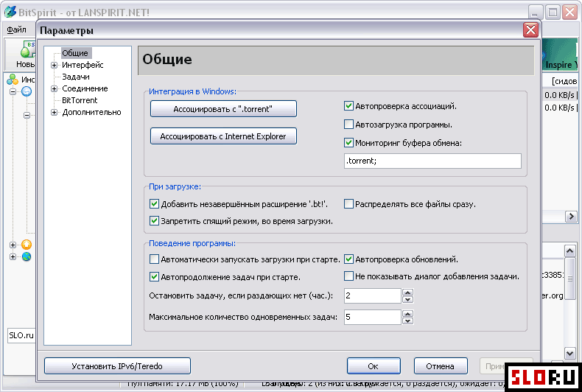Image resolution: width=582 pixels, height=392 pixels.
Task: Select Задачи in settings tree
Action: (x=76, y=77)
